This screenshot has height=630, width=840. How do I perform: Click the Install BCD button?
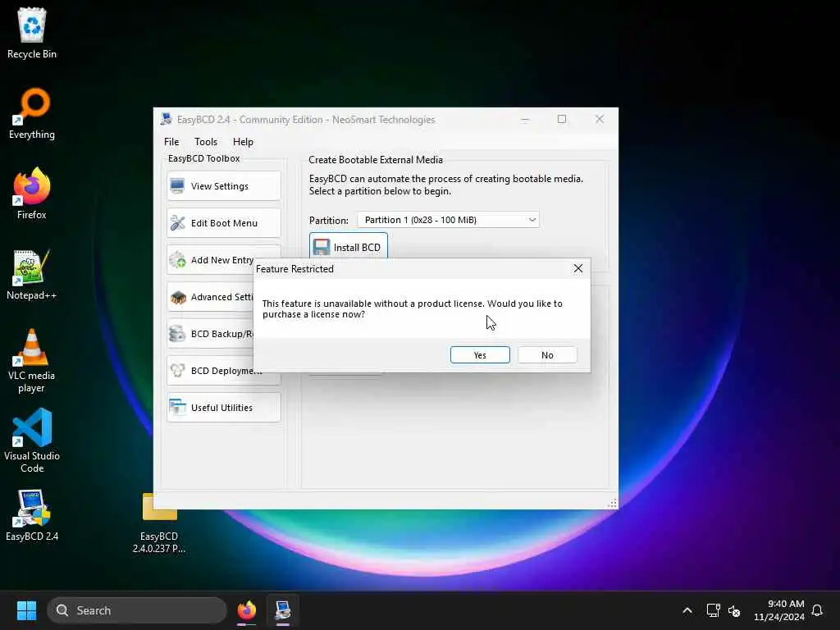pos(348,246)
